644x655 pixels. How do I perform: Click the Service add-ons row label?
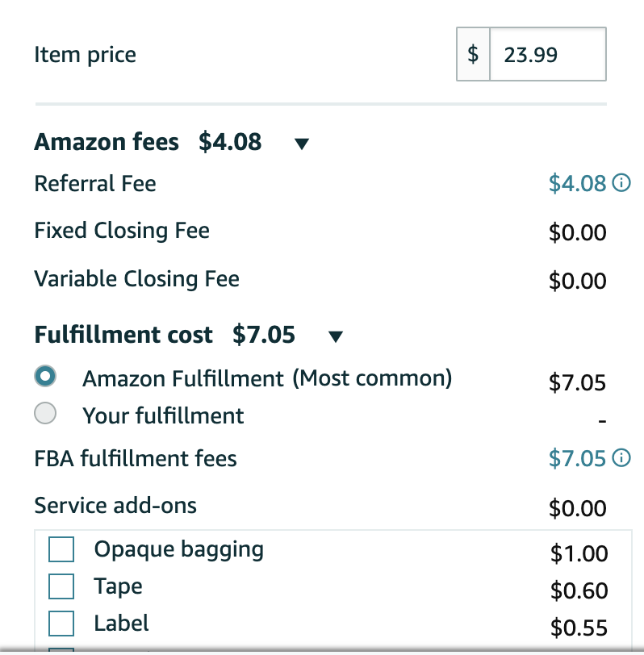pos(115,506)
